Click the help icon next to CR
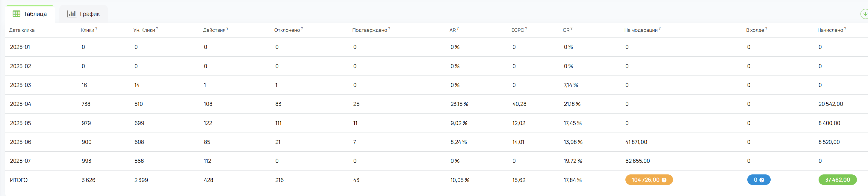The image size is (868, 196). (571, 28)
